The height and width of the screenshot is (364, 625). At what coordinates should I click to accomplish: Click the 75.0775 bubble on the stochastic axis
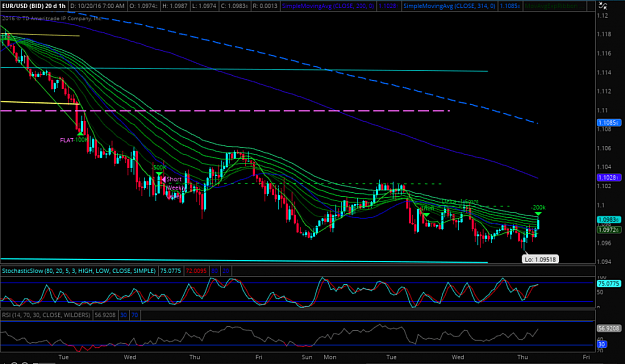[608, 283]
